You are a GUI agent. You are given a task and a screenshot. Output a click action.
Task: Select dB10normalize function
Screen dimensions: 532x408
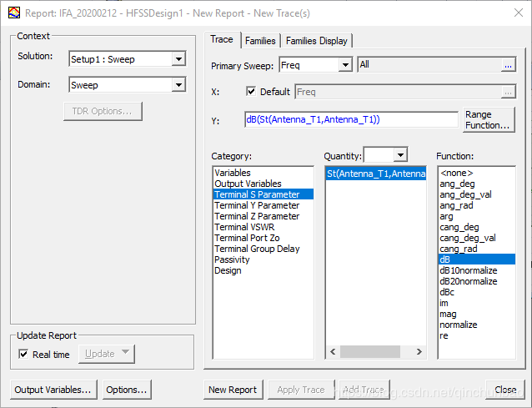(x=477, y=270)
